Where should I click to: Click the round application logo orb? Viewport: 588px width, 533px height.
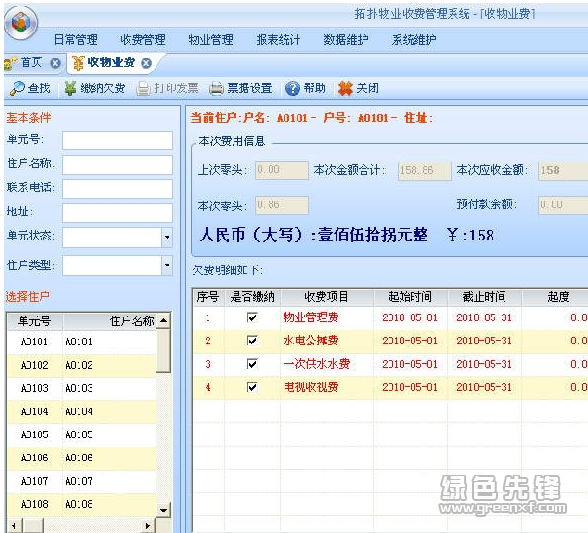[x=21, y=23]
